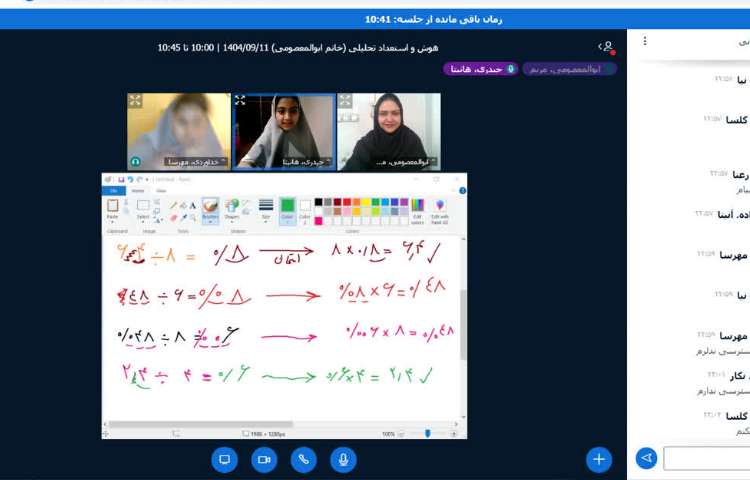
Task: Mute the microphone button
Action: [x=343, y=459]
